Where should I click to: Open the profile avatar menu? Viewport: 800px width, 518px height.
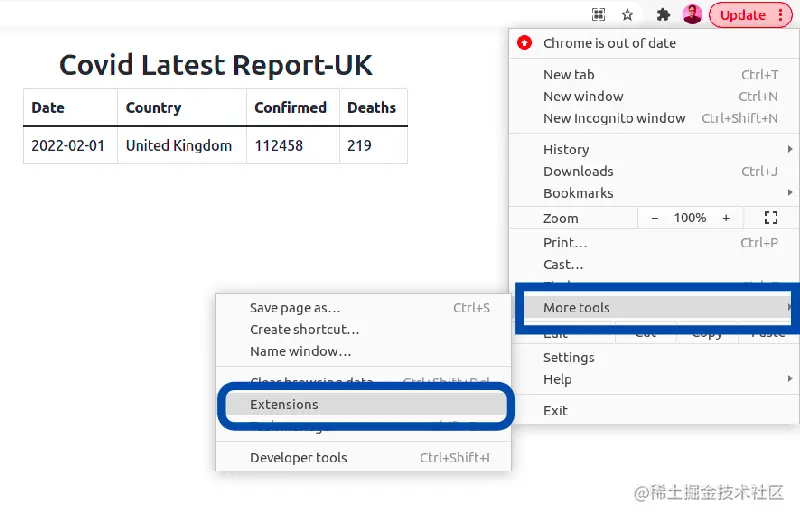692,14
